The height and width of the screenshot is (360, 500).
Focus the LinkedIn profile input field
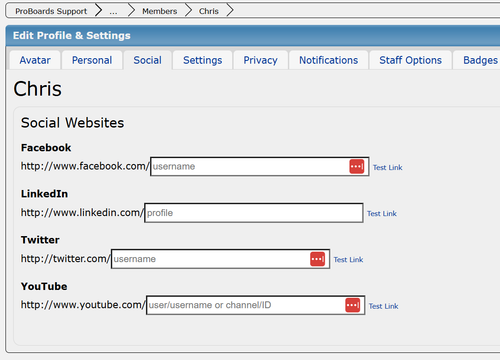pos(254,213)
